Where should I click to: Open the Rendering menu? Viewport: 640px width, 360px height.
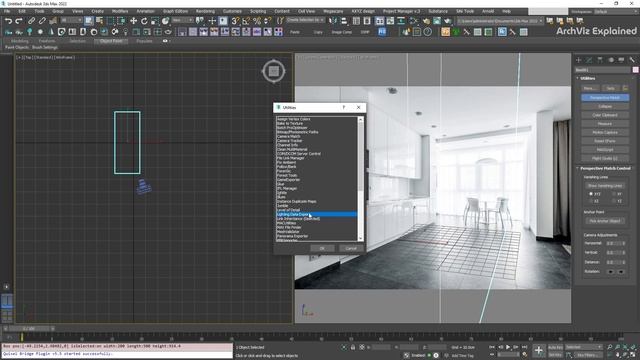[x=205, y=11]
